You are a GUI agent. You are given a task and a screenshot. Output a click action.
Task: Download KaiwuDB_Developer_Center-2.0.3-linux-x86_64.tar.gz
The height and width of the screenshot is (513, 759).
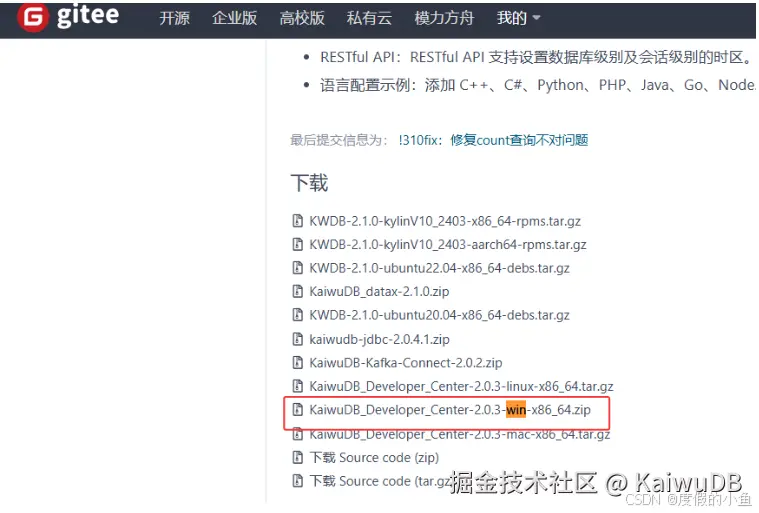(x=461, y=386)
